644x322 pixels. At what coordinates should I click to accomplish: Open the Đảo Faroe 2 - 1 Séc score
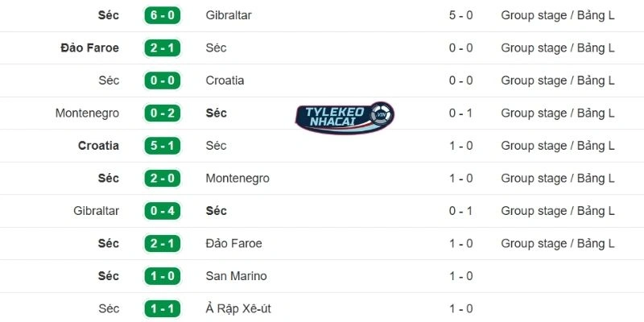coord(162,47)
